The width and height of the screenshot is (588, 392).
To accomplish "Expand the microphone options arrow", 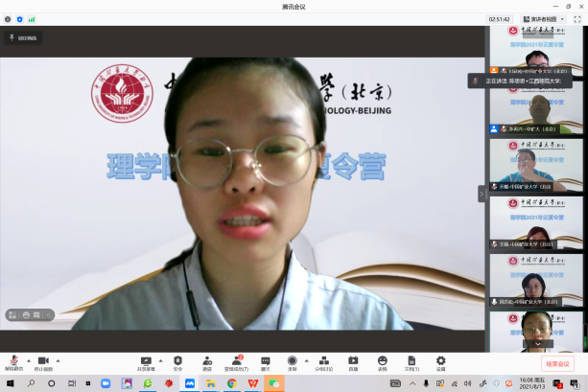I will 28,360.
